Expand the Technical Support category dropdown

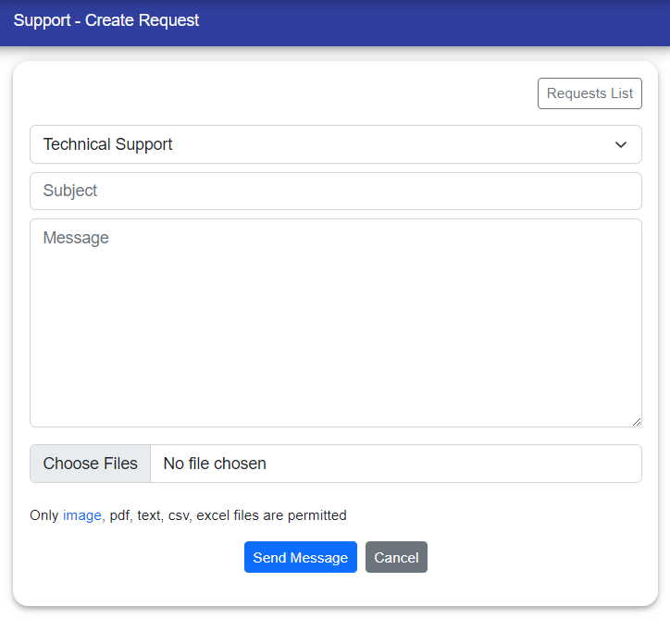[x=335, y=144]
